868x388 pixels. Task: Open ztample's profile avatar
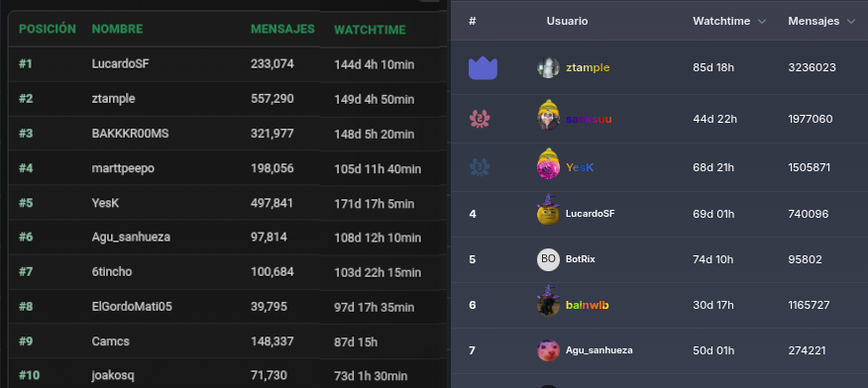[548, 68]
